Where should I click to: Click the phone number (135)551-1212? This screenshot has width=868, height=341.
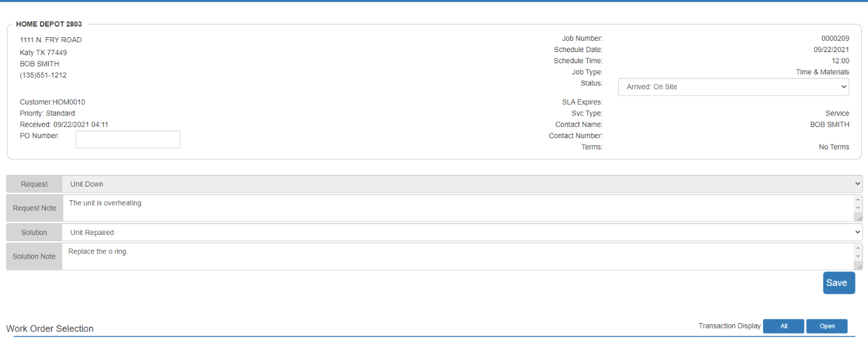[43, 75]
